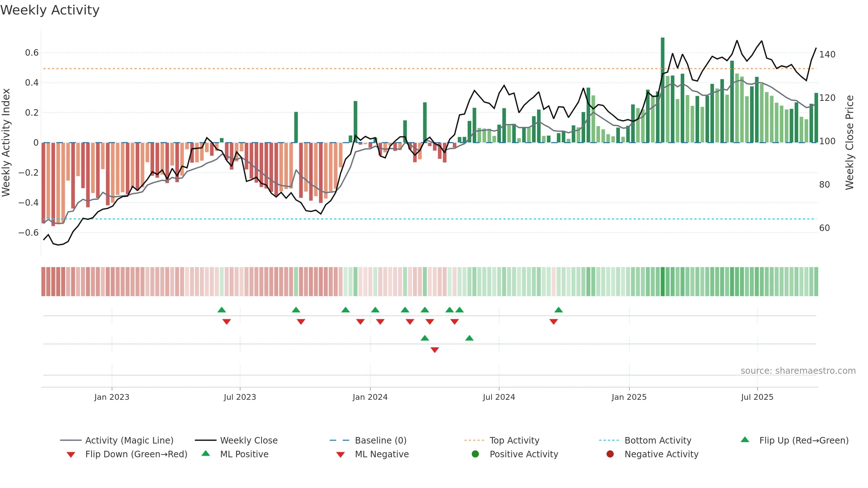The width and height of the screenshot is (868, 488).
Task: Toggle Weekly Close legend entry
Action: [x=236, y=440]
